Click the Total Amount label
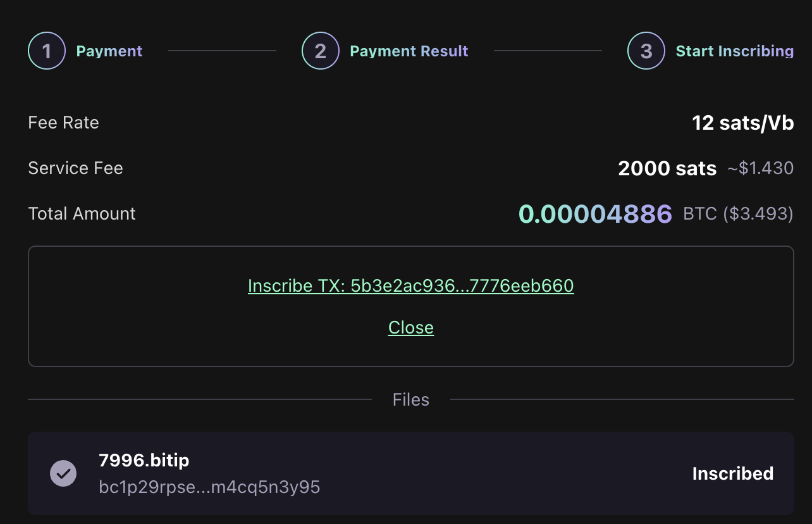Image resolution: width=812 pixels, height=524 pixels. pos(82,214)
